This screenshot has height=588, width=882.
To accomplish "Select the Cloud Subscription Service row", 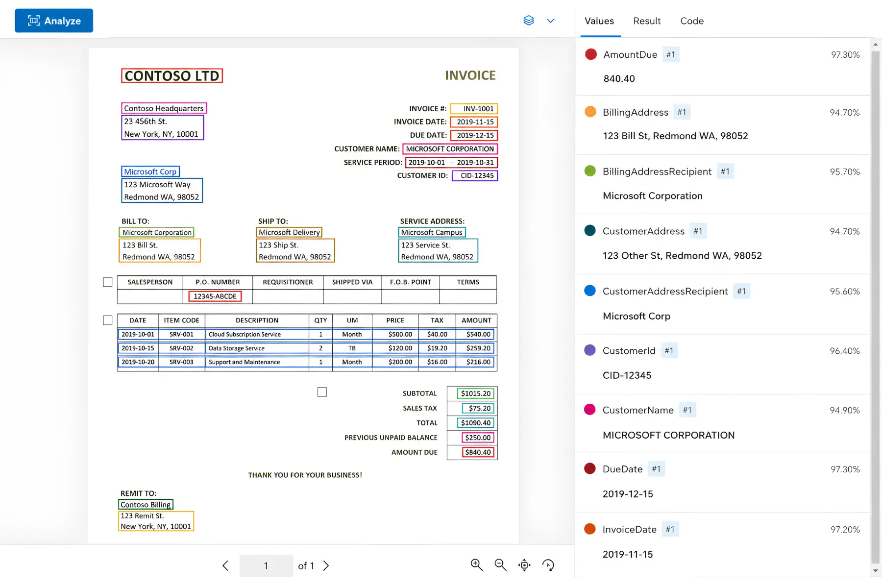I will (x=306, y=334).
